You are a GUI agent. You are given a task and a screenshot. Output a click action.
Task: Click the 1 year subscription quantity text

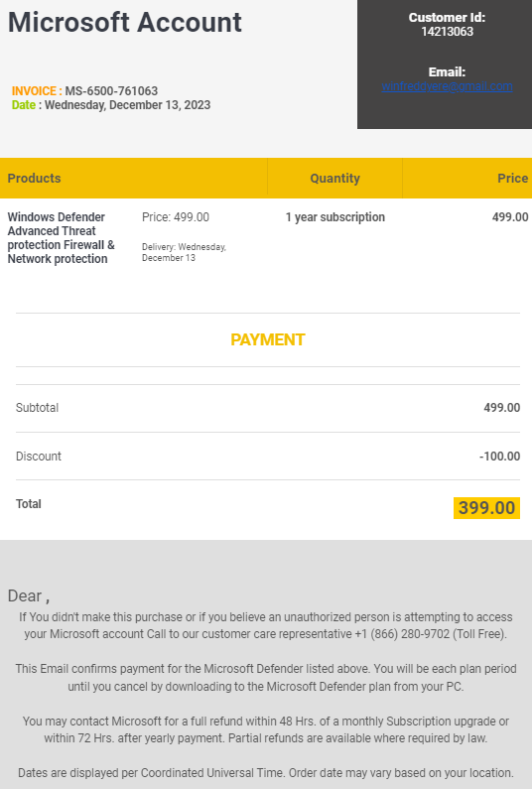[335, 217]
